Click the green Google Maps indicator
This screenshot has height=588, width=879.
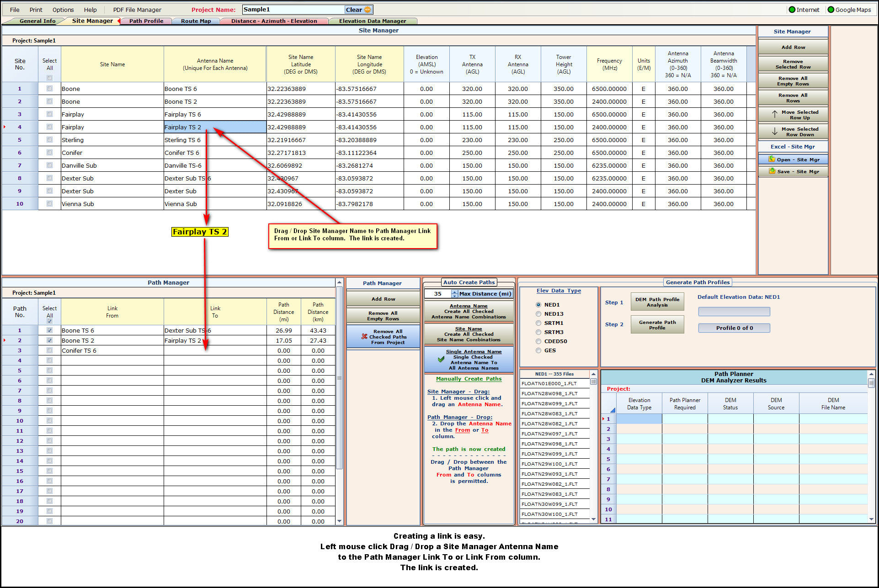(831, 10)
